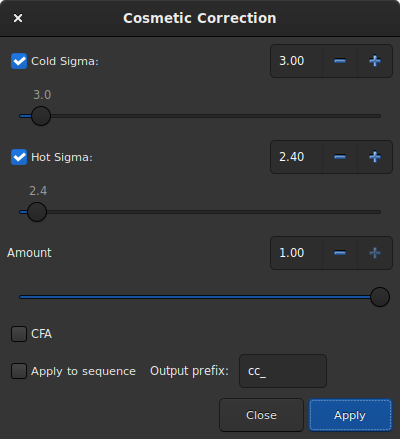This screenshot has width=400, height=439.
Task: Click the Hot Sigma slider handle
Action: 37,212
